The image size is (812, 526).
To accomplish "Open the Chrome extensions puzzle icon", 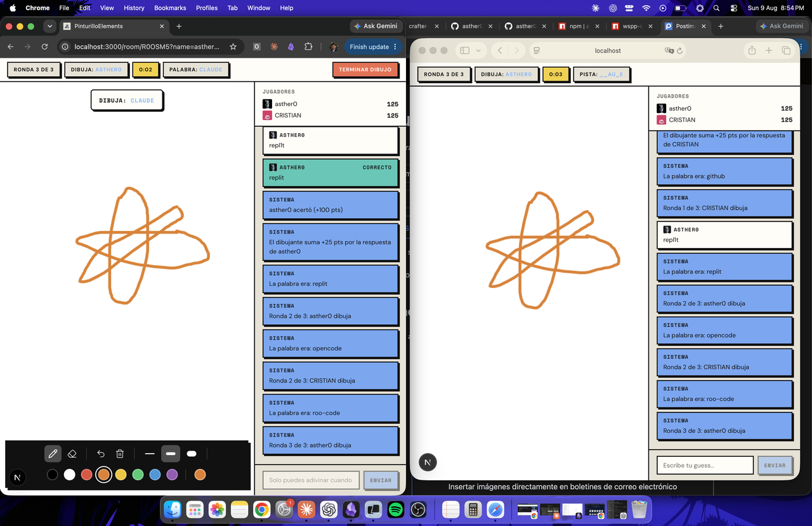I will (308, 47).
